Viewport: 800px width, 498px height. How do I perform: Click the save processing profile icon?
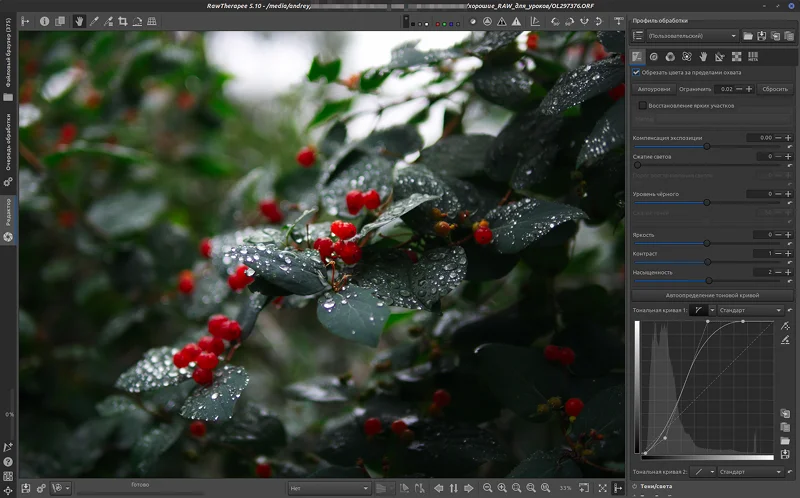761,36
